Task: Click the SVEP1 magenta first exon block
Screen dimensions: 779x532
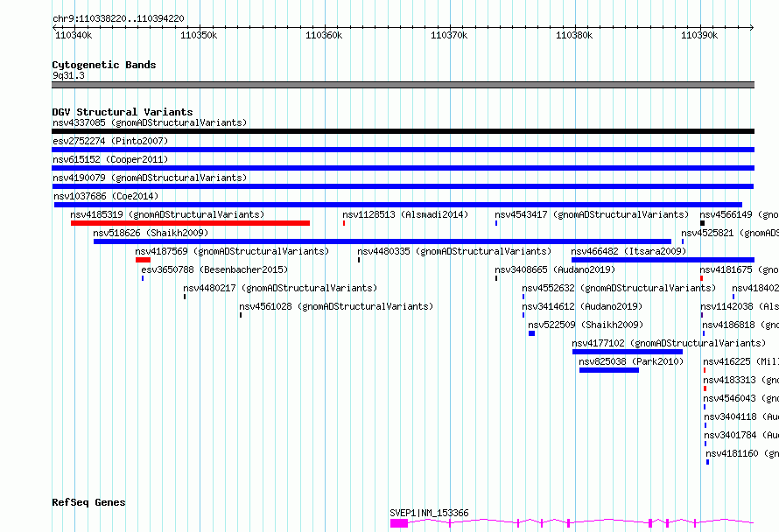Action: pos(399,523)
